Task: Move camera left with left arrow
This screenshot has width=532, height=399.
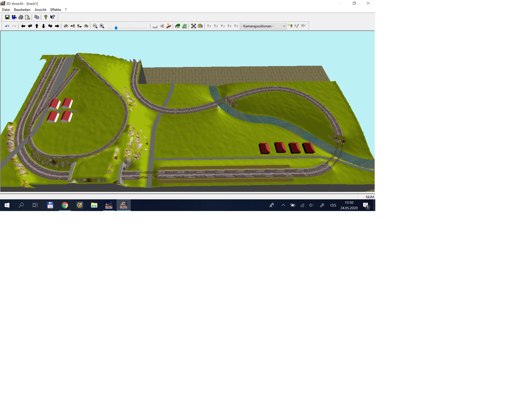Action: point(23,26)
